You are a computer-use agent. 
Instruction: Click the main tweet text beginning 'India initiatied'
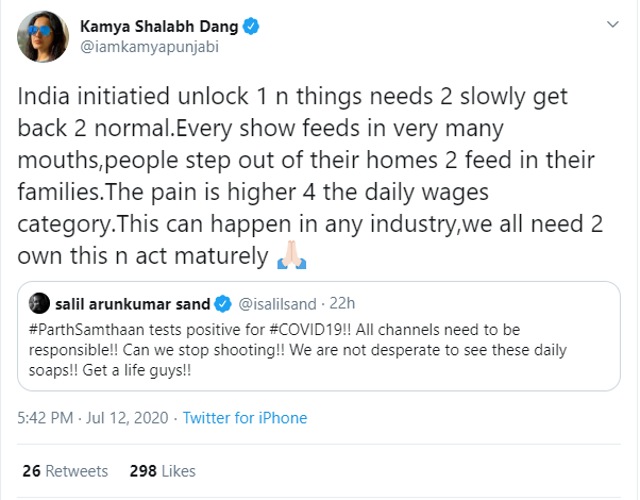pos(310,176)
